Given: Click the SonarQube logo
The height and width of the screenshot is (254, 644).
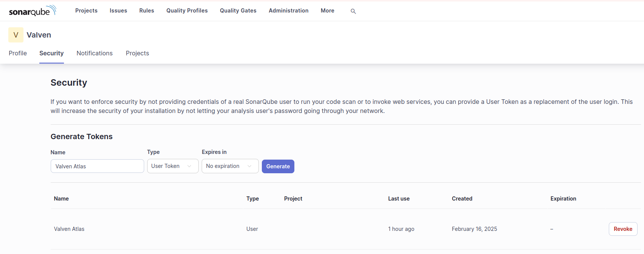Looking at the screenshot, I should [33, 11].
